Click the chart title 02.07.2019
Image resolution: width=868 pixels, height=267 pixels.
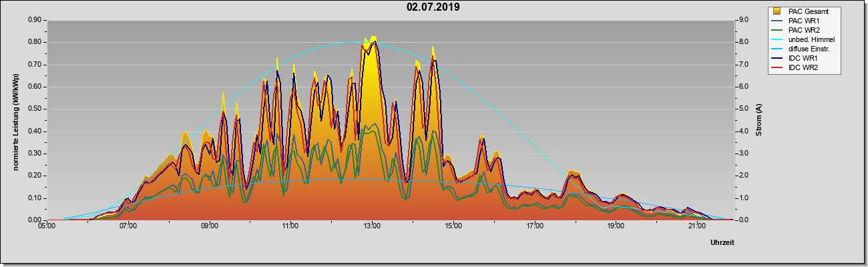tap(433, 7)
